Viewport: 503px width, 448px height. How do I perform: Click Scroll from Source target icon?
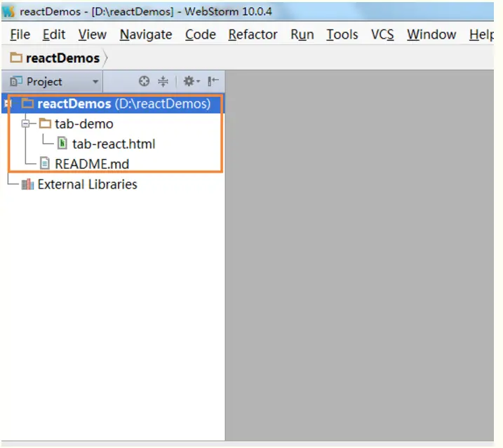(144, 81)
